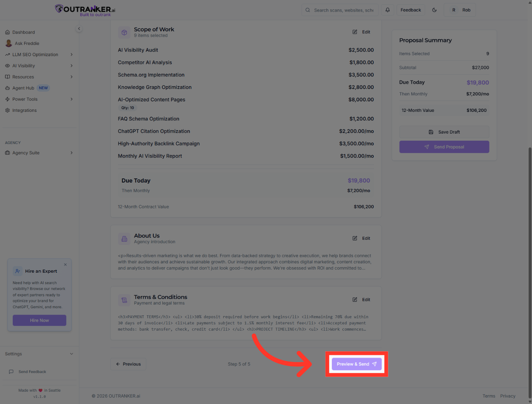The width and height of the screenshot is (532, 404).
Task: Open the Agent Hub menu item
Action: coord(23,88)
